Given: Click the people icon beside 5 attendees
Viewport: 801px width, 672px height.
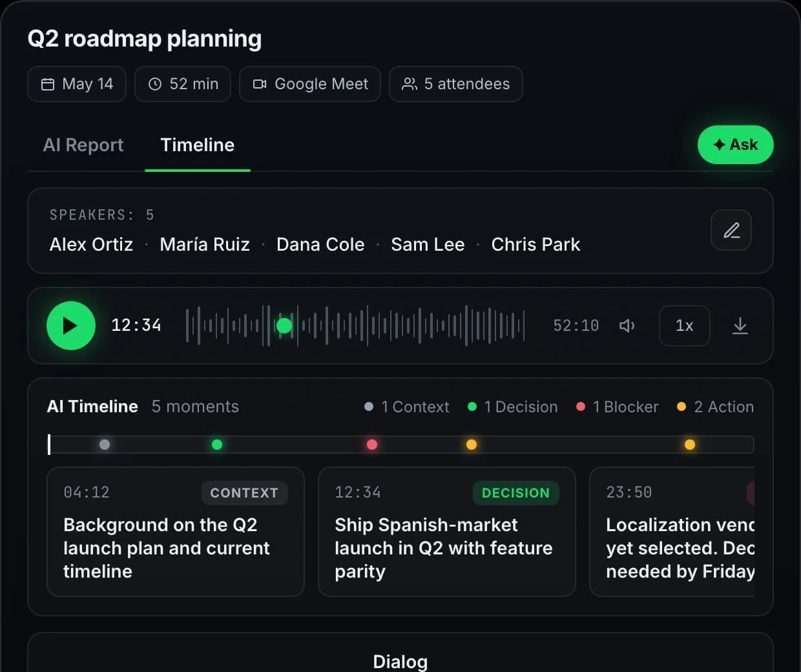Looking at the screenshot, I should tap(410, 84).
